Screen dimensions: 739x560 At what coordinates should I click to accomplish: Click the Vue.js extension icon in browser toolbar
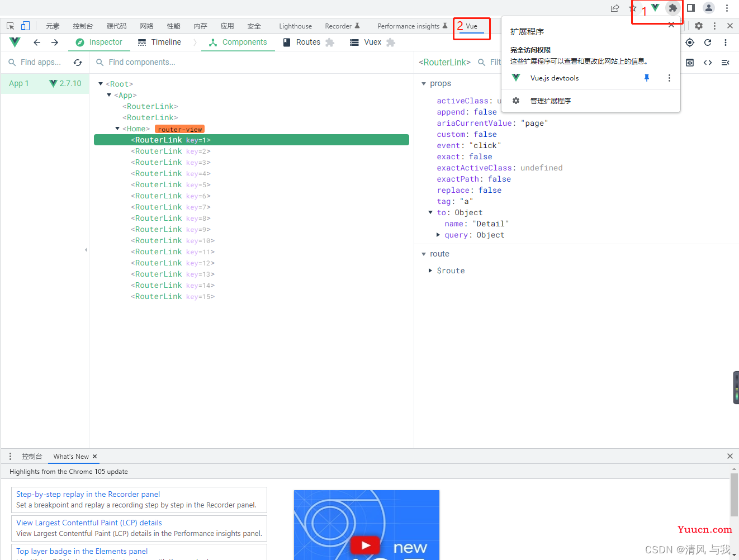coord(655,8)
